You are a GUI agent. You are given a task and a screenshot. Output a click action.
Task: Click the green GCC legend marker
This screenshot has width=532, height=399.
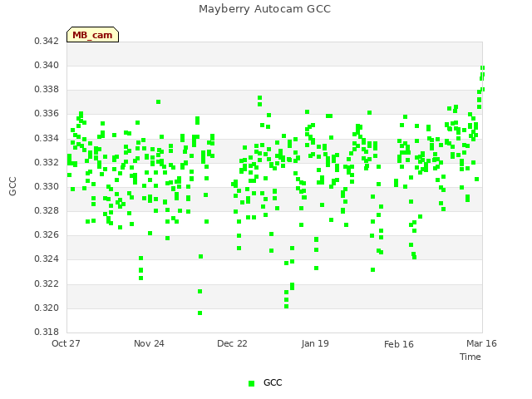[251, 383]
